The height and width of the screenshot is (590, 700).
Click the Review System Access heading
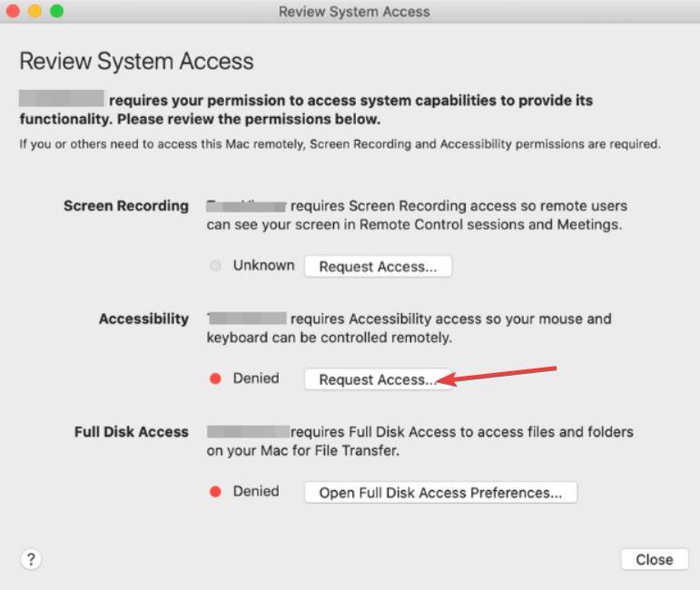[x=136, y=61]
